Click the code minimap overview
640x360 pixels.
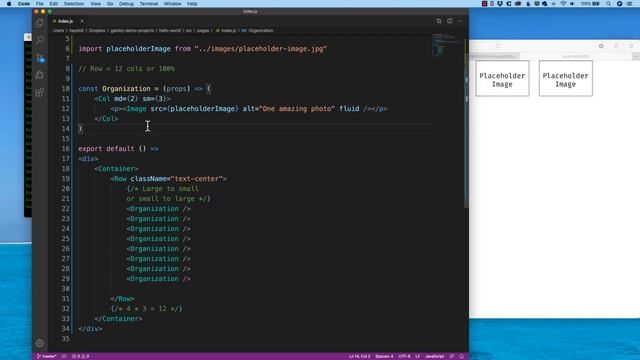[447, 46]
